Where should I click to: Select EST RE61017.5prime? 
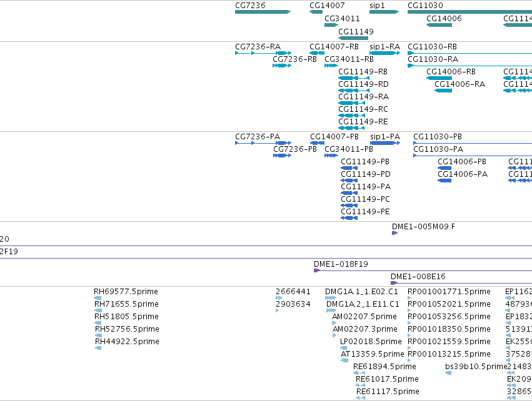tap(361, 386)
